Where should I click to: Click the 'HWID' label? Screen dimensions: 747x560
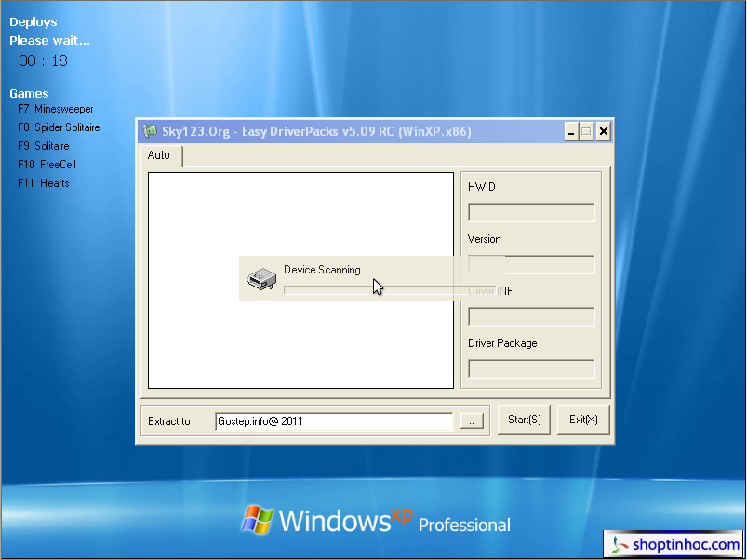click(482, 187)
